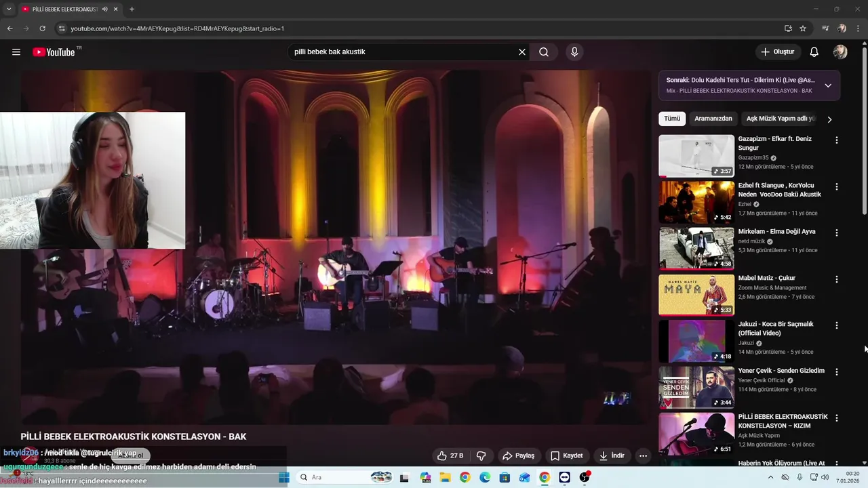Open Chrome media controls icon
The width and height of the screenshot is (868, 488).
coord(825,28)
